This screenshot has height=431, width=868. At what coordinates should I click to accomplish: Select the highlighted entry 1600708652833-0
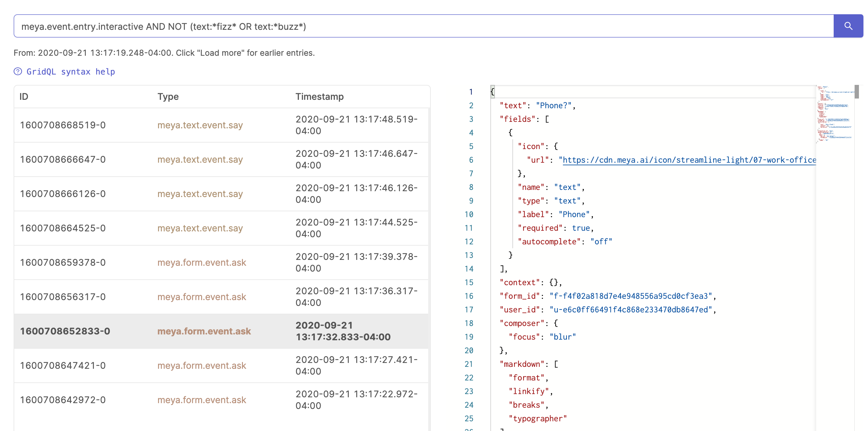[65, 331]
